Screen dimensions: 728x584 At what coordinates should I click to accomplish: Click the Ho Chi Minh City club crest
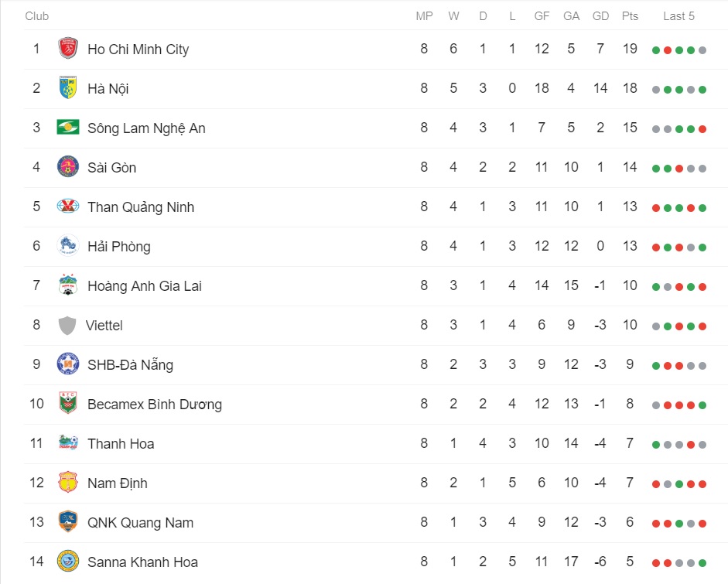[68, 48]
